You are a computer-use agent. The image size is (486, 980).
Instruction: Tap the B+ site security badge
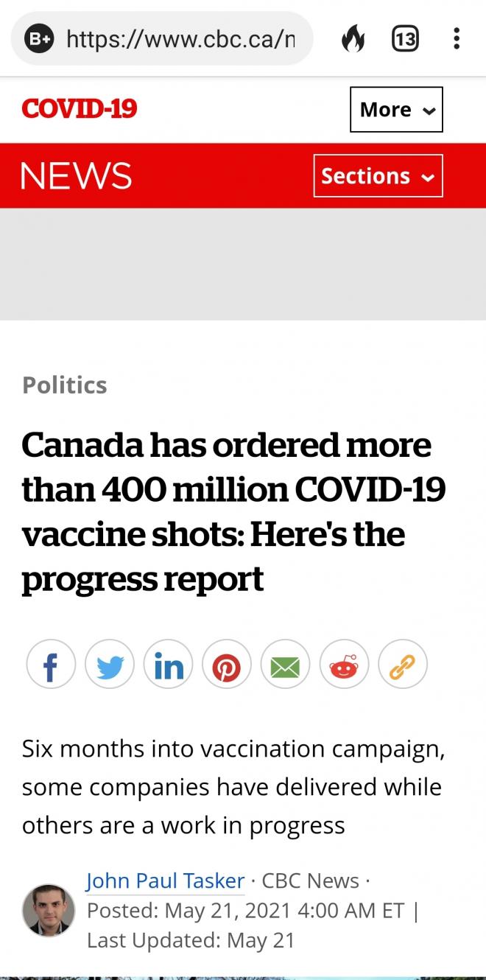[x=40, y=38]
